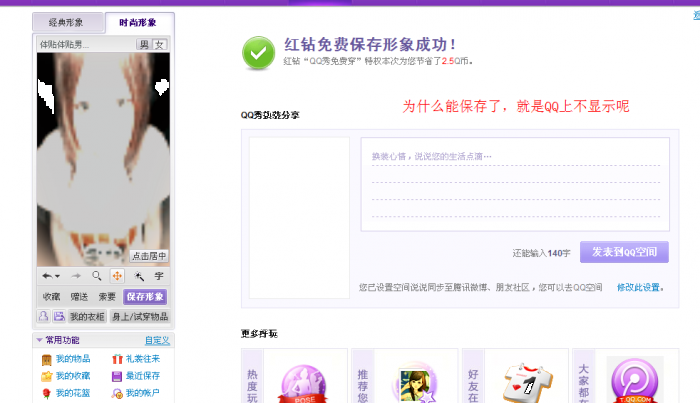
Task: Click the 点击居中 button on avatar
Action: 149,256
